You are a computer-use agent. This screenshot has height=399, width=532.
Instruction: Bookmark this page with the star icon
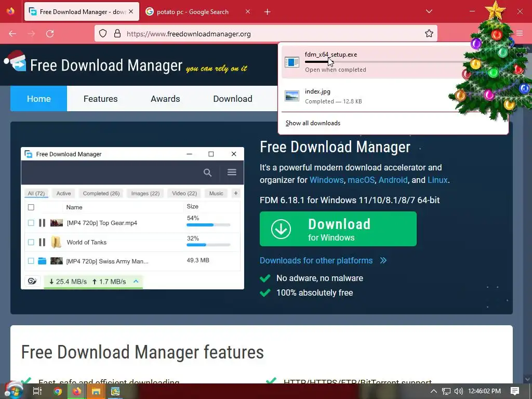tap(429, 34)
